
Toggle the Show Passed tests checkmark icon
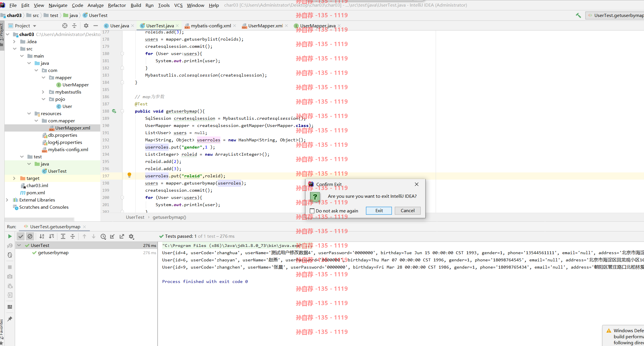21,236
